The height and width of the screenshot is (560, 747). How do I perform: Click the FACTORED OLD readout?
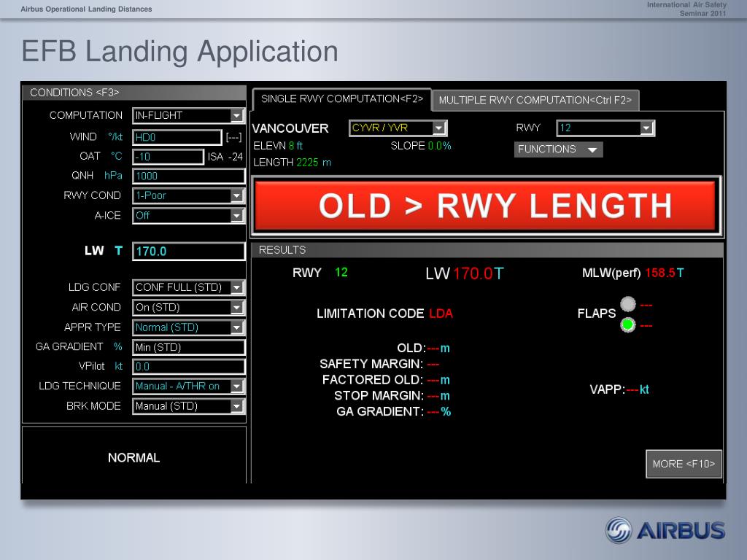coord(386,380)
